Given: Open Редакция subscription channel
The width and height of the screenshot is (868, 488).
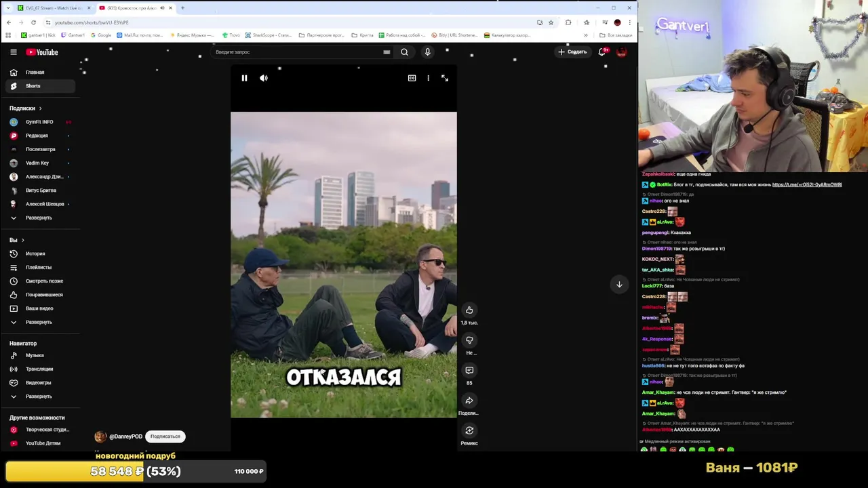Looking at the screenshot, I should (x=41, y=136).
